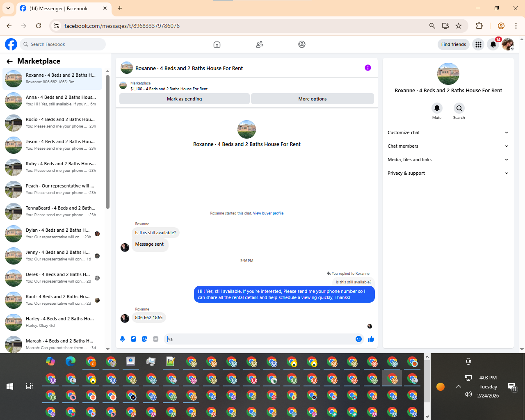525x420 pixels.
Task: Send a voice clip microphone icon
Action: pos(122,339)
